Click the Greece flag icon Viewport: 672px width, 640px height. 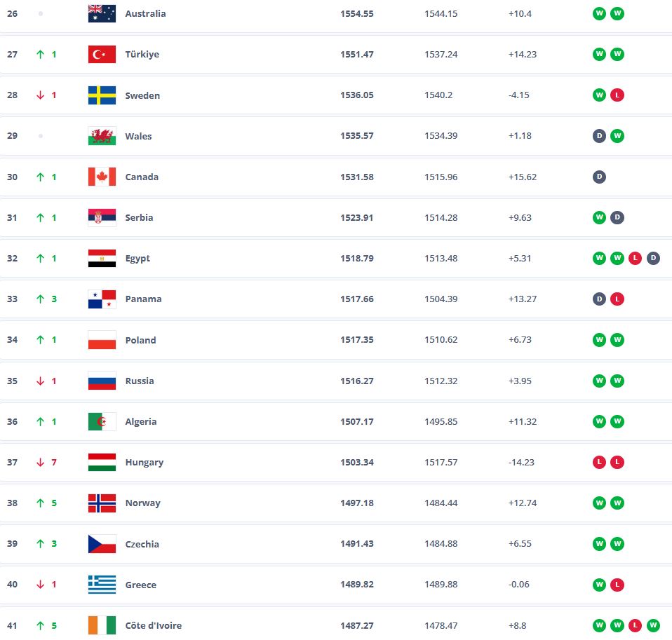(x=102, y=585)
